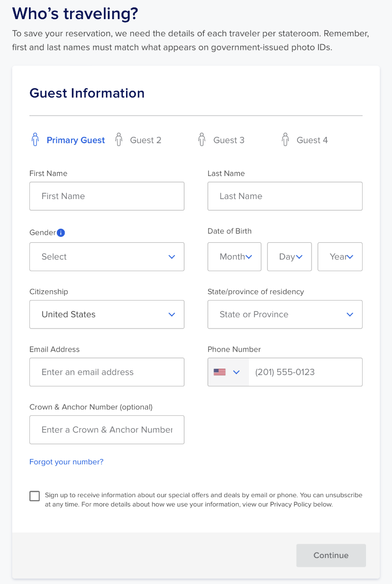Viewport: 392px width, 584px height.
Task: Enable the special offers signup checkbox
Action: (35, 496)
